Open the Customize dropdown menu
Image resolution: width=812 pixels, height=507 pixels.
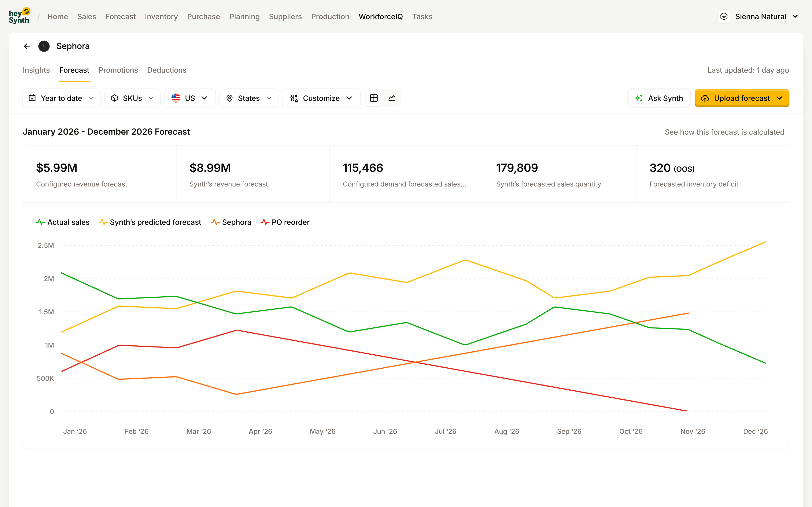point(321,98)
